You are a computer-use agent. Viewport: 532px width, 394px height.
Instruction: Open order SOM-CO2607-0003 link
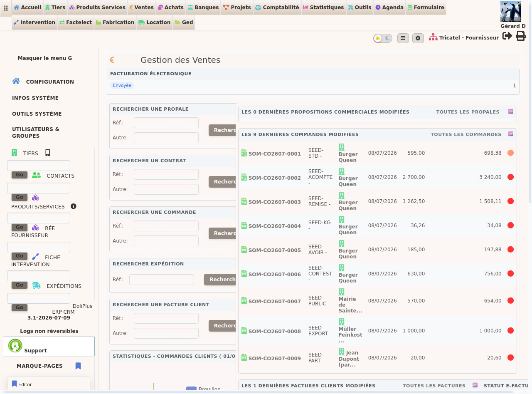[274, 202]
